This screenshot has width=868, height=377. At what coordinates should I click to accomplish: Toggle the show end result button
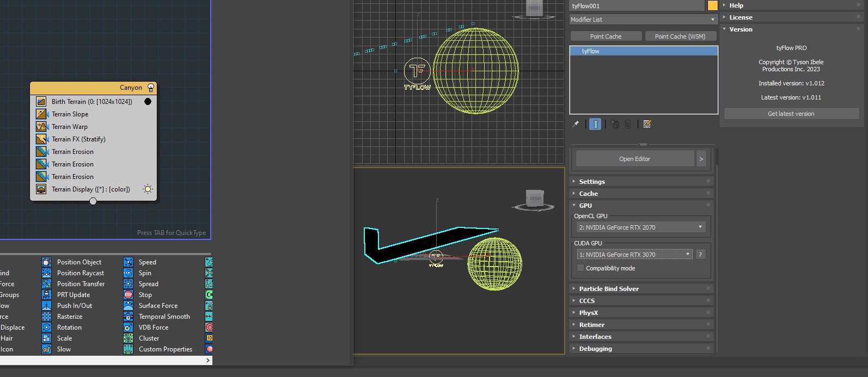click(595, 125)
